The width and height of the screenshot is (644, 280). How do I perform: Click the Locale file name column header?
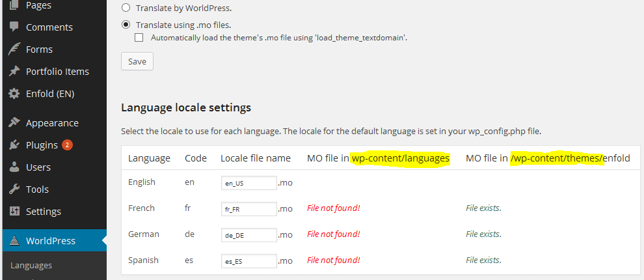click(256, 158)
